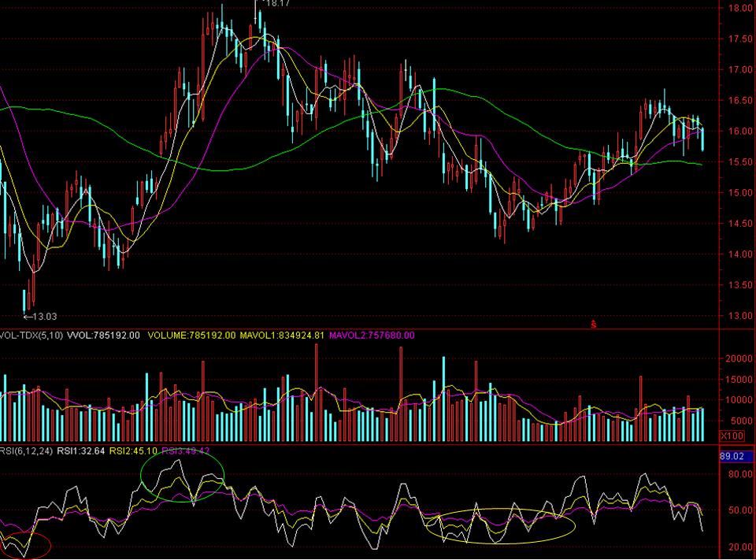Click the 17.50 price axis label
The width and height of the screenshot is (756, 560).
point(740,39)
